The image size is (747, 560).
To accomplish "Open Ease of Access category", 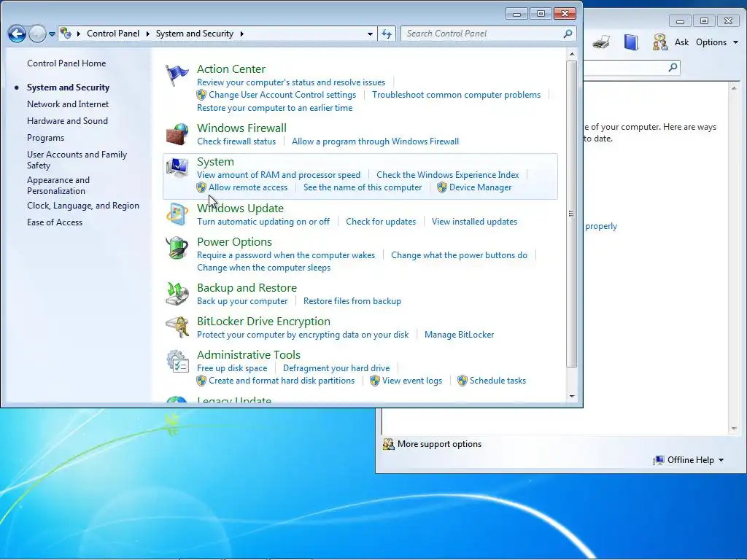I will click(x=54, y=222).
